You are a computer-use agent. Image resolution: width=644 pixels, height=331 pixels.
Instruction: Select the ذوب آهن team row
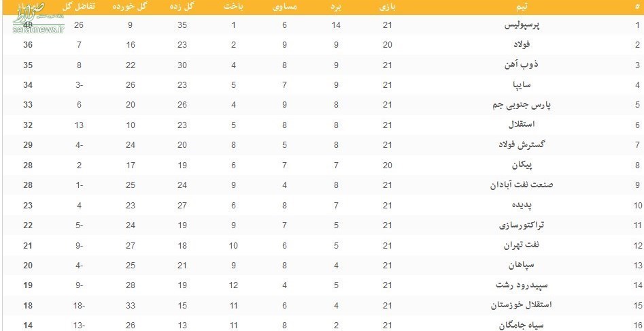[x=322, y=65]
